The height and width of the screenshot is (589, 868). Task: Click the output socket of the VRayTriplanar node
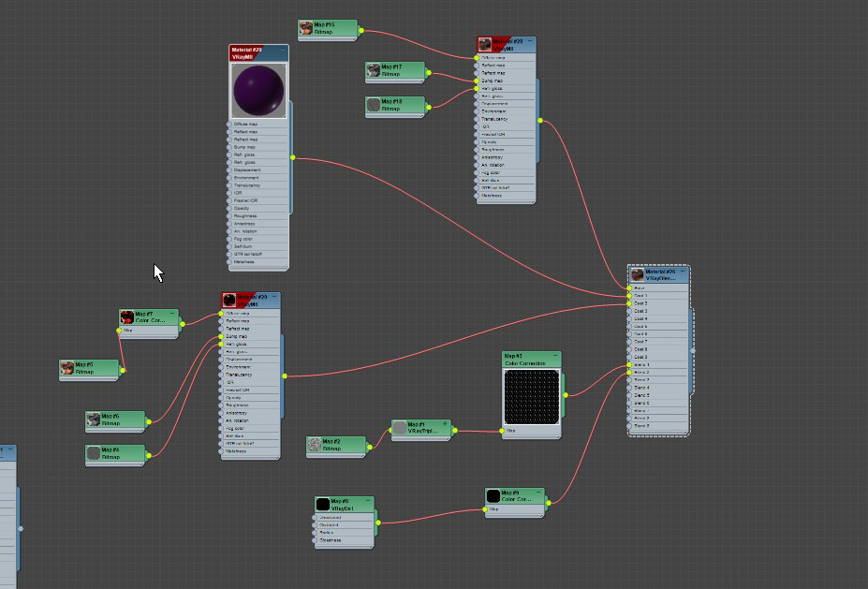455,430
